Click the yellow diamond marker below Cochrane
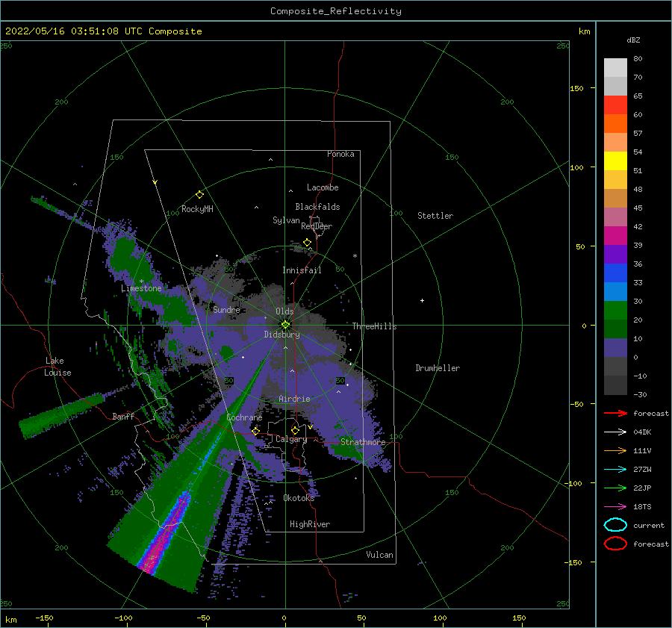The image size is (672, 628). (x=255, y=431)
